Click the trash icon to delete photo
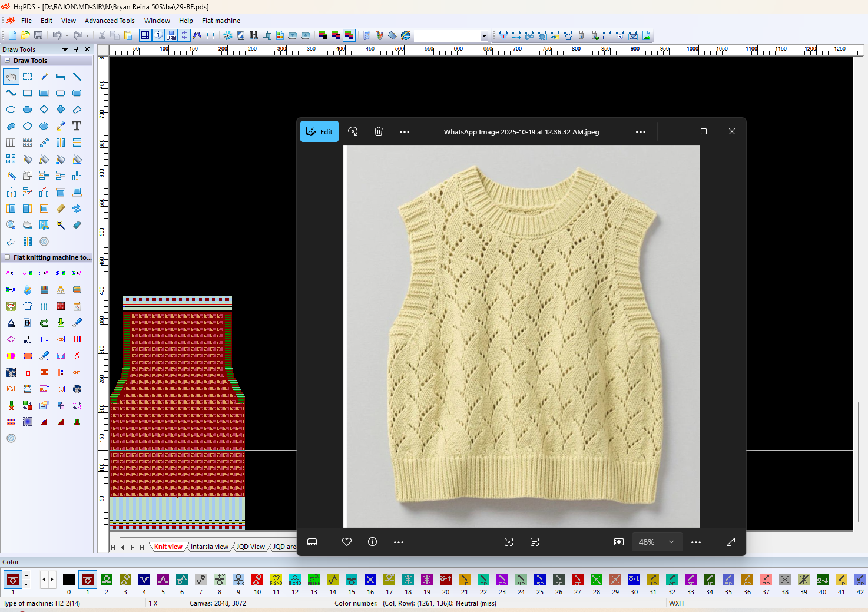Viewport: 868px width, 612px height. click(379, 131)
